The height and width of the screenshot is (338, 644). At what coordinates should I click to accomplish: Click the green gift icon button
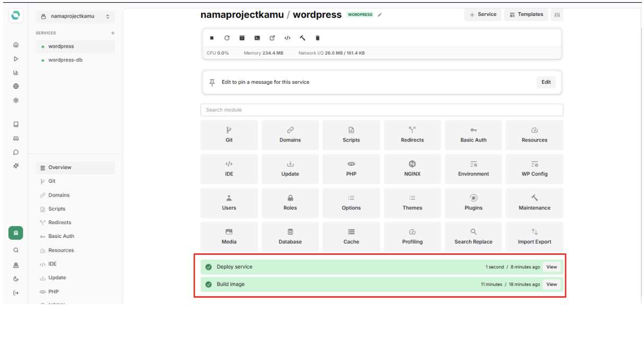(x=16, y=233)
